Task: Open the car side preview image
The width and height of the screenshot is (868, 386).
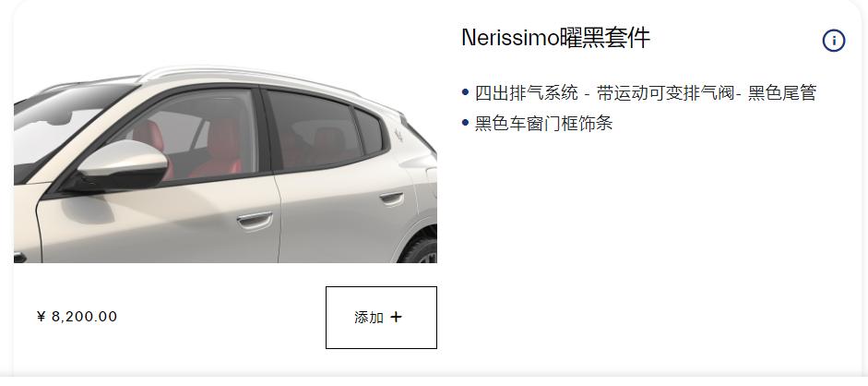Action: 225,163
